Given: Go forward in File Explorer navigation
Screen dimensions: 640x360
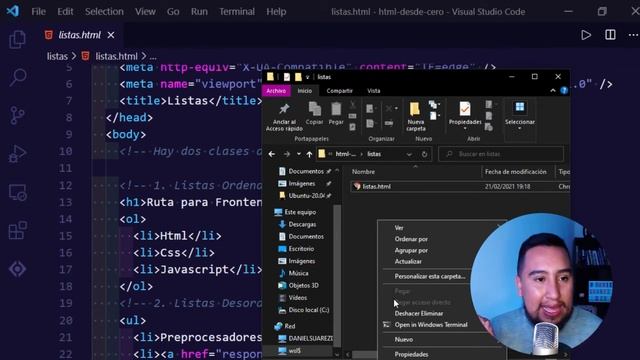Looking at the screenshot, I should click(x=287, y=154).
